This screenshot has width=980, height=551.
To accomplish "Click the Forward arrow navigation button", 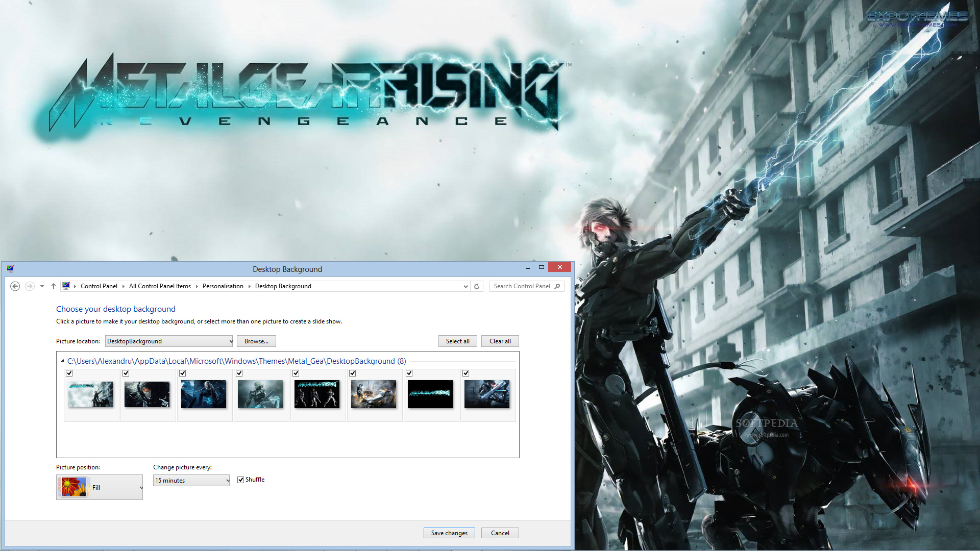I will tap(30, 286).
